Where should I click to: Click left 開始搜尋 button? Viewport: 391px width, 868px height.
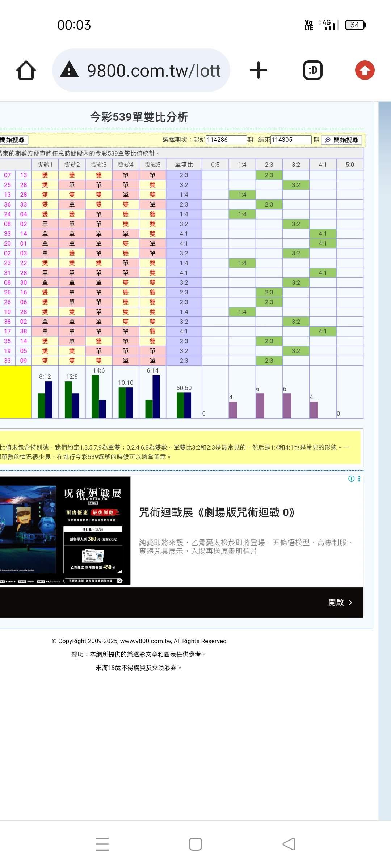click(x=14, y=140)
